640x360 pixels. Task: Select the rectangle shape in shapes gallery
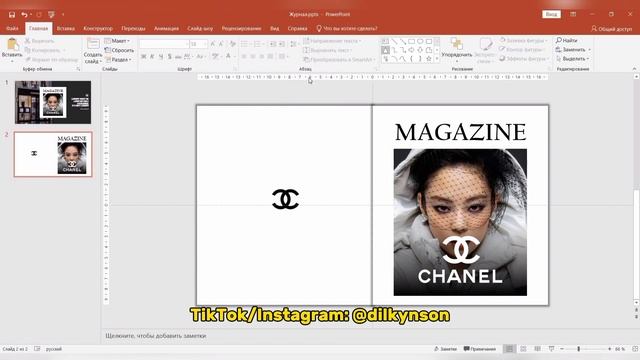[411, 41]
